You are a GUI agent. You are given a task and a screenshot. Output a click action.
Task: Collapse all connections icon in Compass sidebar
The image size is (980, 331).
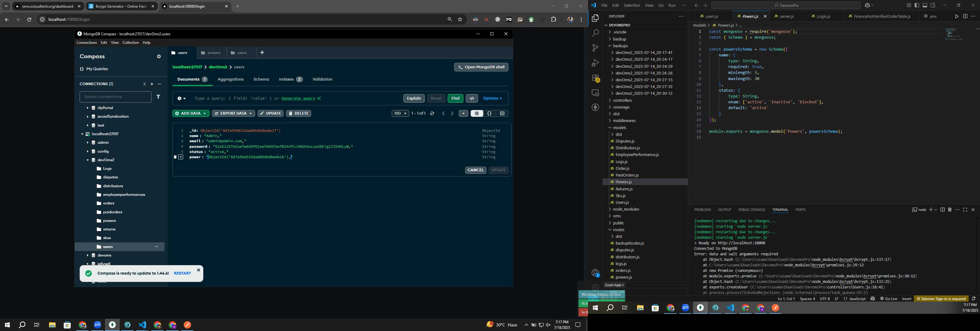pos(145,84)
